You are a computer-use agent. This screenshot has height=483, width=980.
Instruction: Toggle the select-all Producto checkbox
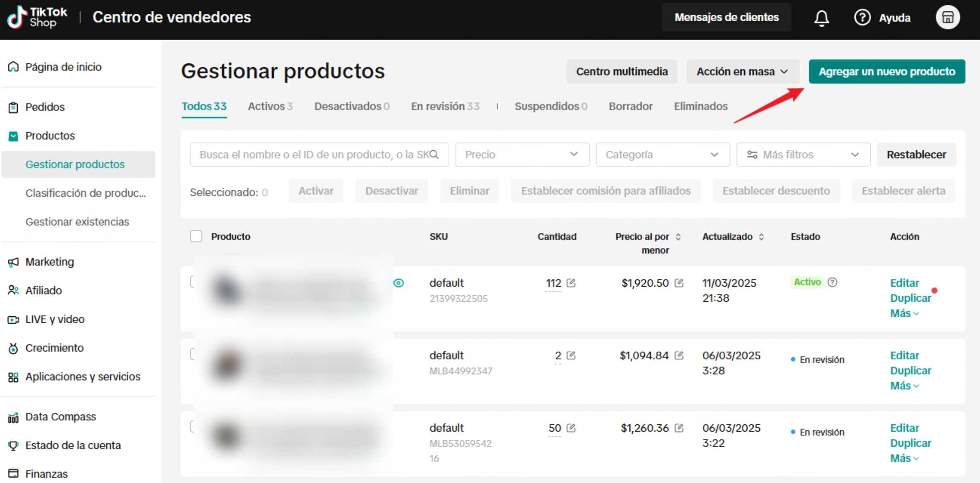[x=196, y=237]
